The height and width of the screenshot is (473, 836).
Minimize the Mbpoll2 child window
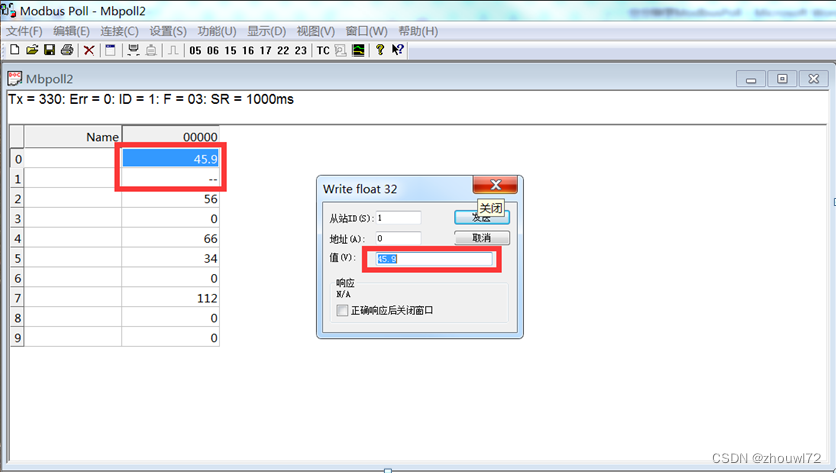pyautogui.click(x=751, y=79)
